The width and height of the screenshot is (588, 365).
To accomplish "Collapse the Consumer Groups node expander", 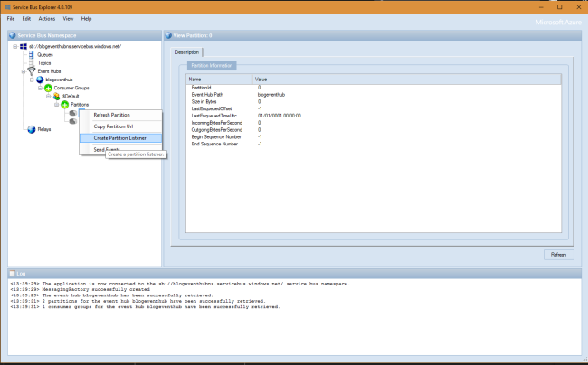I will [40, 88].
